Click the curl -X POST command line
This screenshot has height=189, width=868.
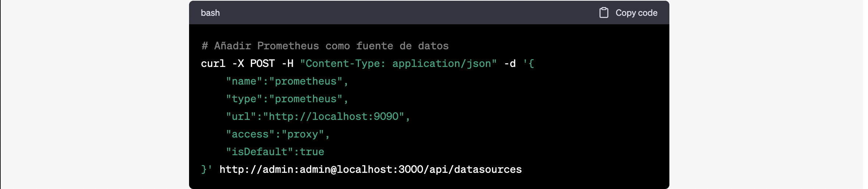pyautogui.click(x=367, y=64)
